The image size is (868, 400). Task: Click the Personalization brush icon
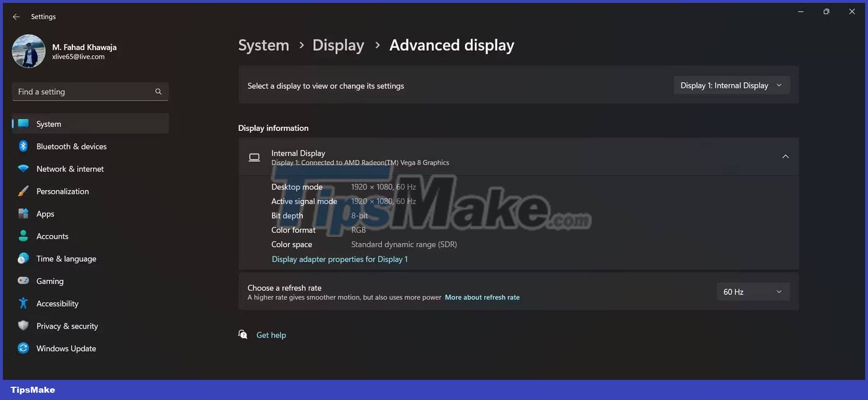(22, 191)
